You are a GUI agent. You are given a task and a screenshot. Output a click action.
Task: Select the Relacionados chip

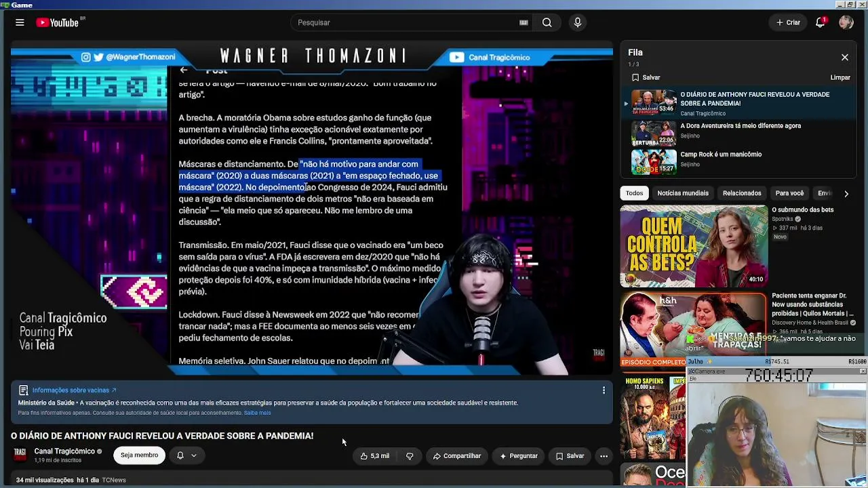[742, 193]
